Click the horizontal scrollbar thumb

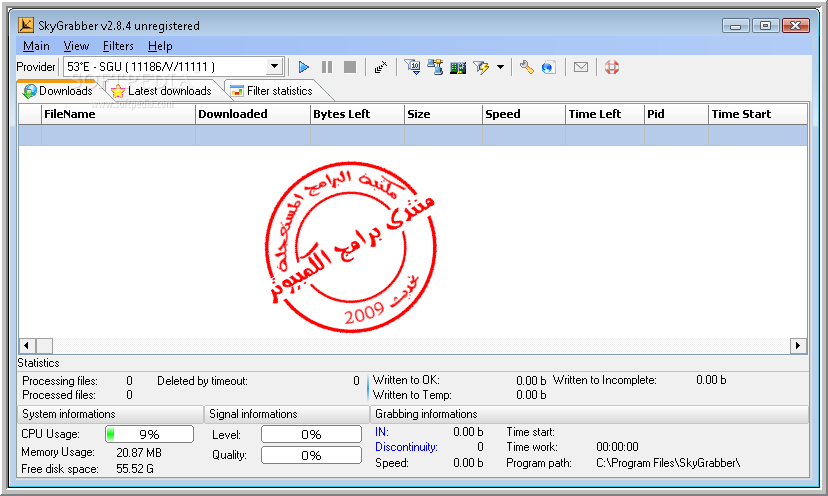[x=44, y=346]
